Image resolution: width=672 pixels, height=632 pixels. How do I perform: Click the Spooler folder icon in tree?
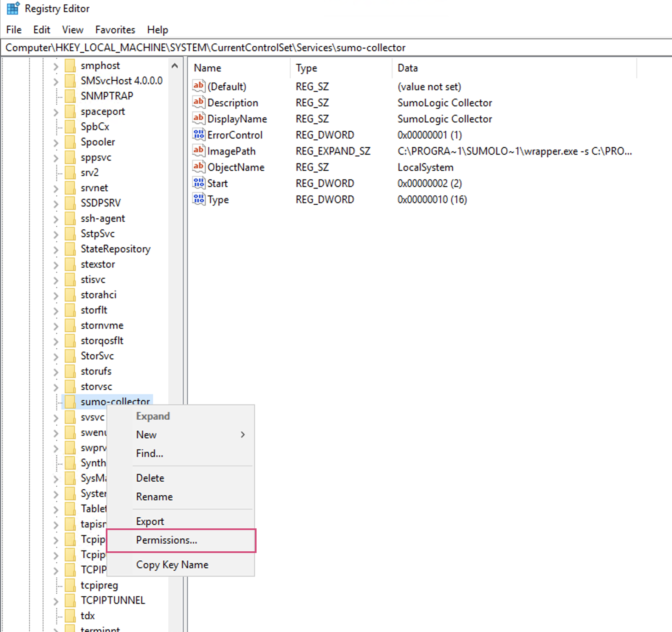pyautogui.click(x=70, y=142)
